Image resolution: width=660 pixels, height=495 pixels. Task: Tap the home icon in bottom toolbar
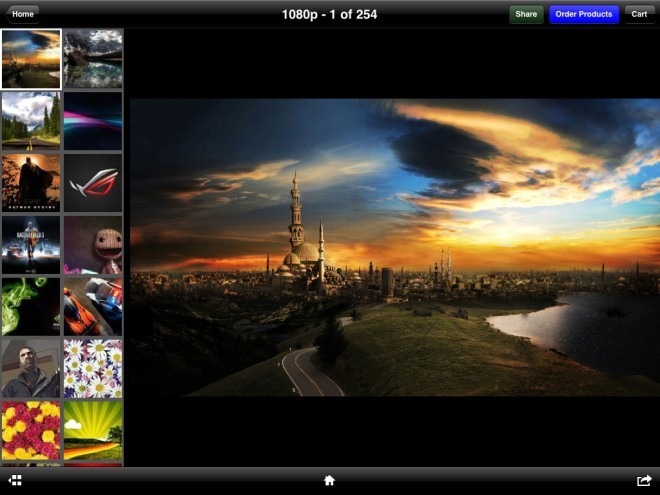click(x=330, y=480)
